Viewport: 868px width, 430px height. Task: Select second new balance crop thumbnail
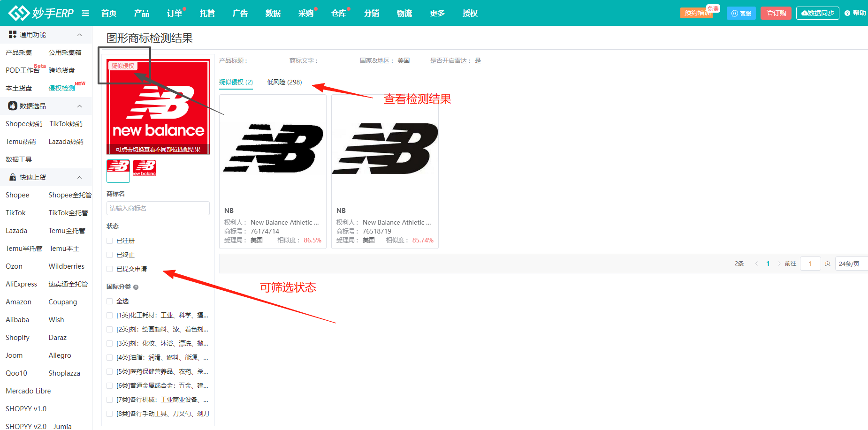145,168
